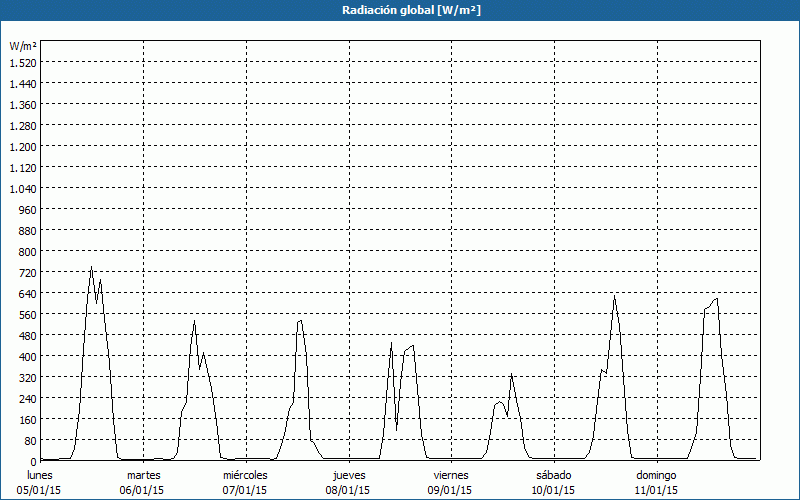Click the W/m² unit label on the y-axis
The image size is (800, 500).
23,46
